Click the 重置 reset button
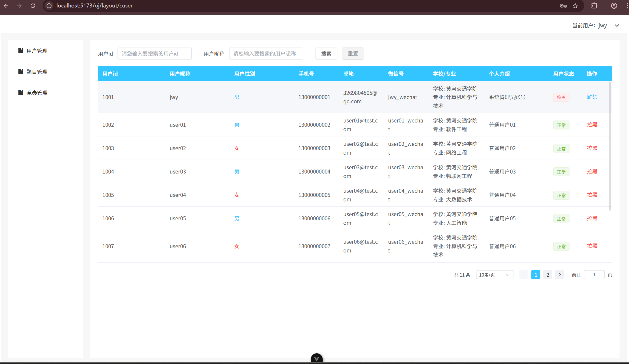The width and height of the screenshot is (629, 364). (352, 54)
